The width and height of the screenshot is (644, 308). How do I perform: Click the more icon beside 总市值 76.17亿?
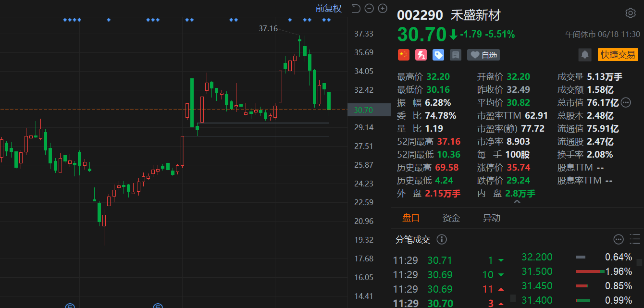tap(625, 102)
